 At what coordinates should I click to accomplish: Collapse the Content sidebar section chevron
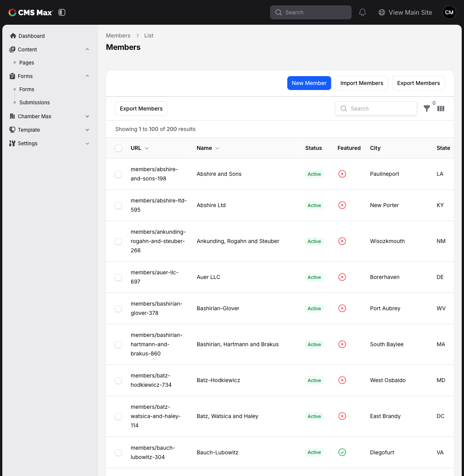[87, 49]
